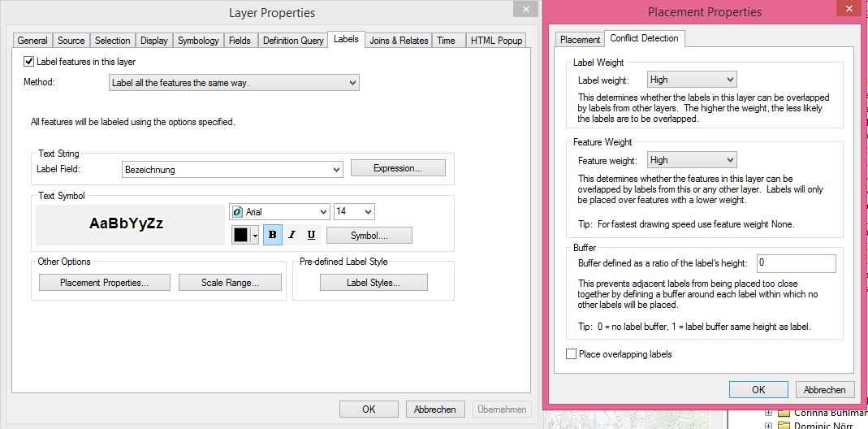Screen dimensions: 868x429
Task: Expand the Label weight dropdown
Action: 692,80
